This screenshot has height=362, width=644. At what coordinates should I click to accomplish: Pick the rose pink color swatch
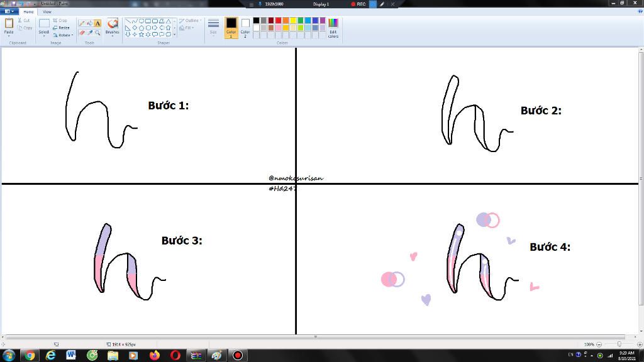click(278, 28)
